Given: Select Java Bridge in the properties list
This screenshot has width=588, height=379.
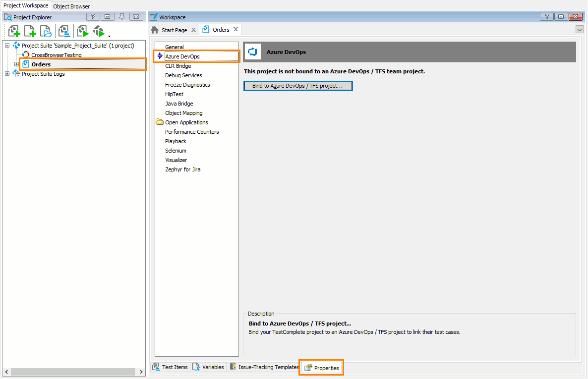Looking at the screenshot, I should point(179,104).
